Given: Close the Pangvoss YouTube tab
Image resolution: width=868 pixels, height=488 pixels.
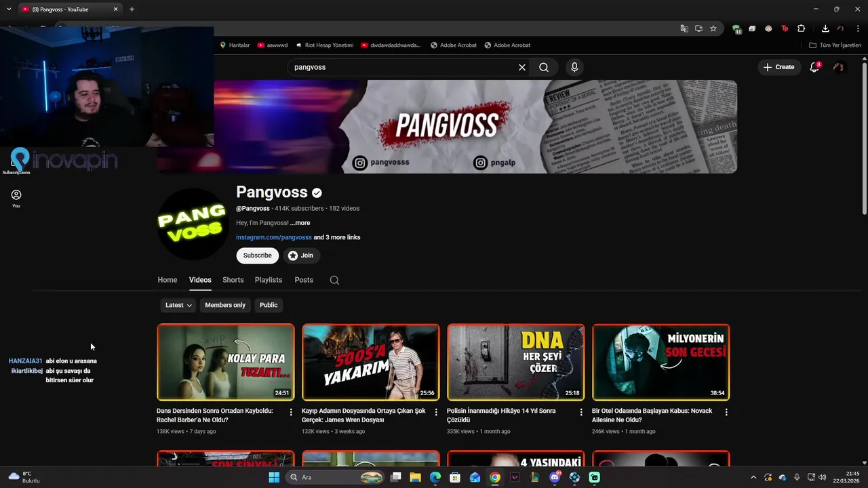Looking at the screenshot, I should 115,9.
